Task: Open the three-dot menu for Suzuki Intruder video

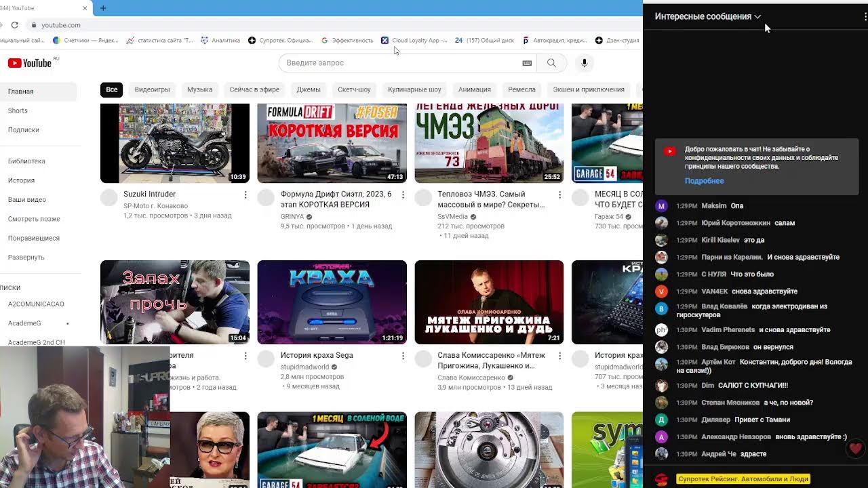Action: tap(245, 195)
